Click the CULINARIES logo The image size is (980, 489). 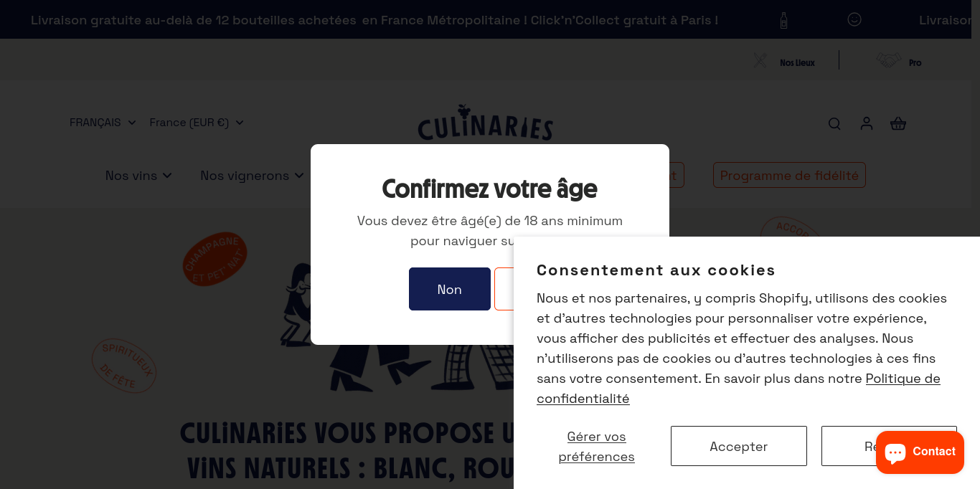point(485,123)
